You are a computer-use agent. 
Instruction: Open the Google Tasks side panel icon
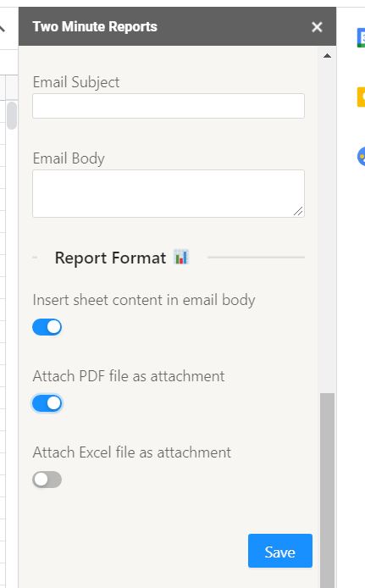pyautogui.click(x=362, y=157)
